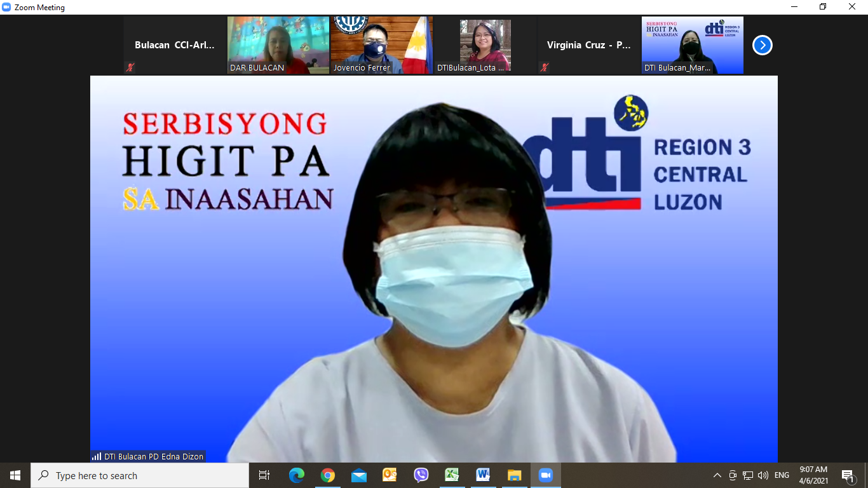Image resolution: width=868 pixels, height=488 pixels.
Task: Show next participants with the blue arrow button
Action: pyautogui.click(x=762, y=45)
